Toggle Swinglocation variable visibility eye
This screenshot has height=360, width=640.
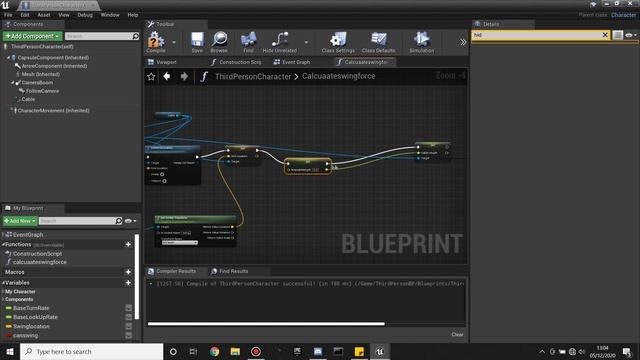[x=129, y=326]
